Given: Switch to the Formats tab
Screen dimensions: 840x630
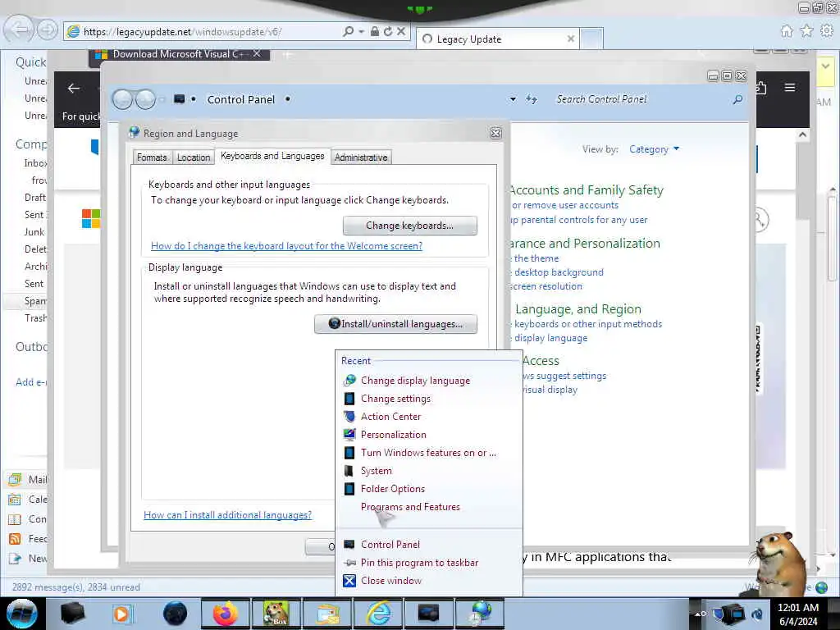Looking at the screenshot, I should [x=152, y=157].
